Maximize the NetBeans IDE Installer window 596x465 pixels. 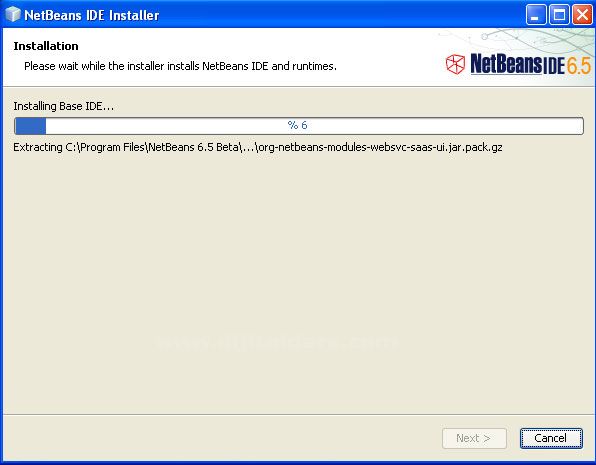click(559, 15)
